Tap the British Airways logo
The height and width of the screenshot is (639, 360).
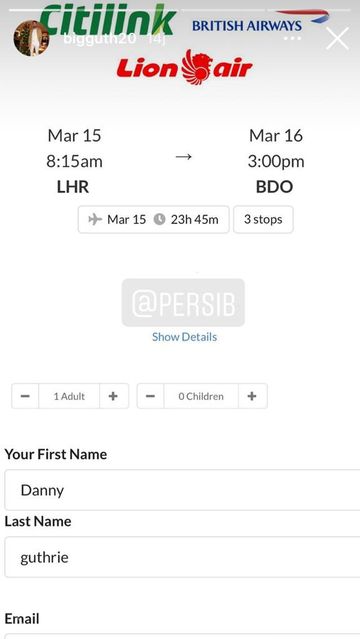[260, 21]
